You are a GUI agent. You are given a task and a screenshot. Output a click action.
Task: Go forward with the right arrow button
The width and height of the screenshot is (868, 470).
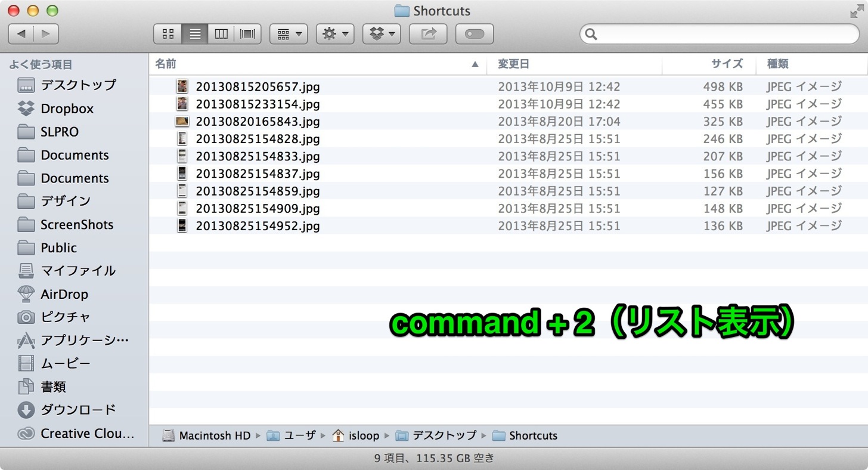(46, 34)
